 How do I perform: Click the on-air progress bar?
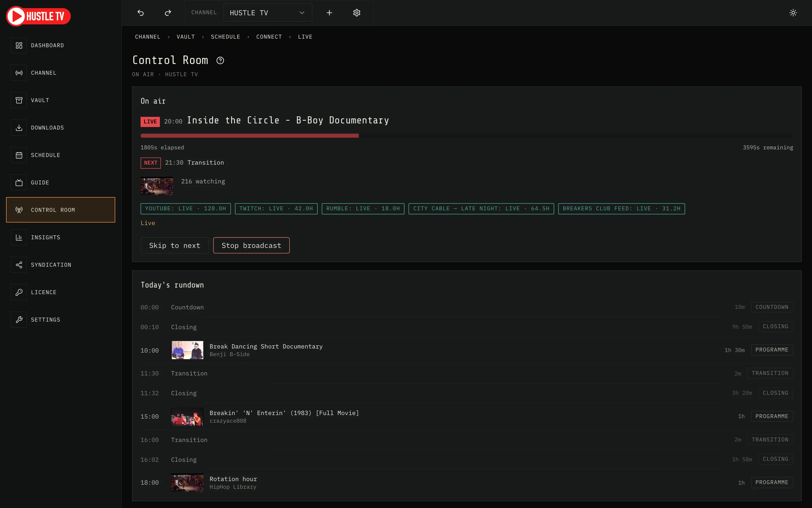click(x=467, y=136)
